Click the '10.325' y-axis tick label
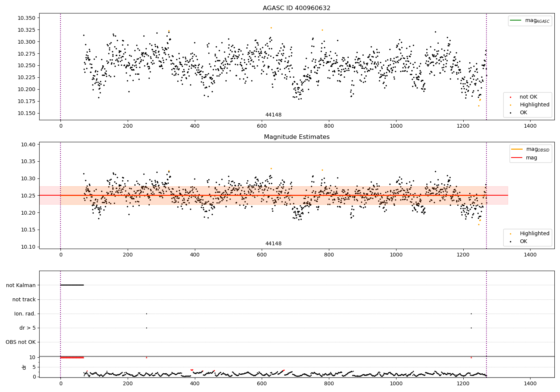 coord(26,30)
